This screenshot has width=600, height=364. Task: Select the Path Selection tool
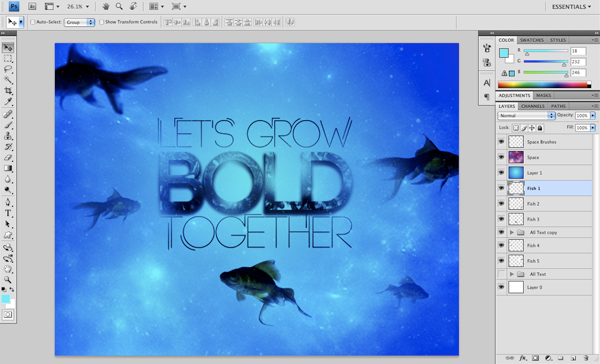(x=8, y=224)
